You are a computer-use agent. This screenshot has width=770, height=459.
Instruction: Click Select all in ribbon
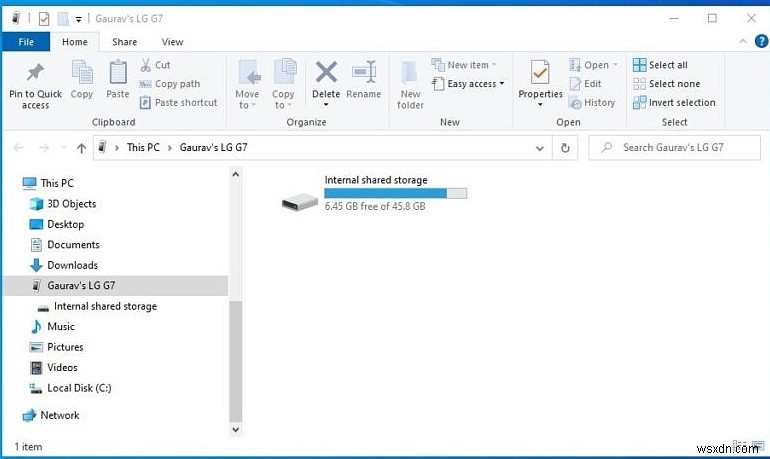660,65
